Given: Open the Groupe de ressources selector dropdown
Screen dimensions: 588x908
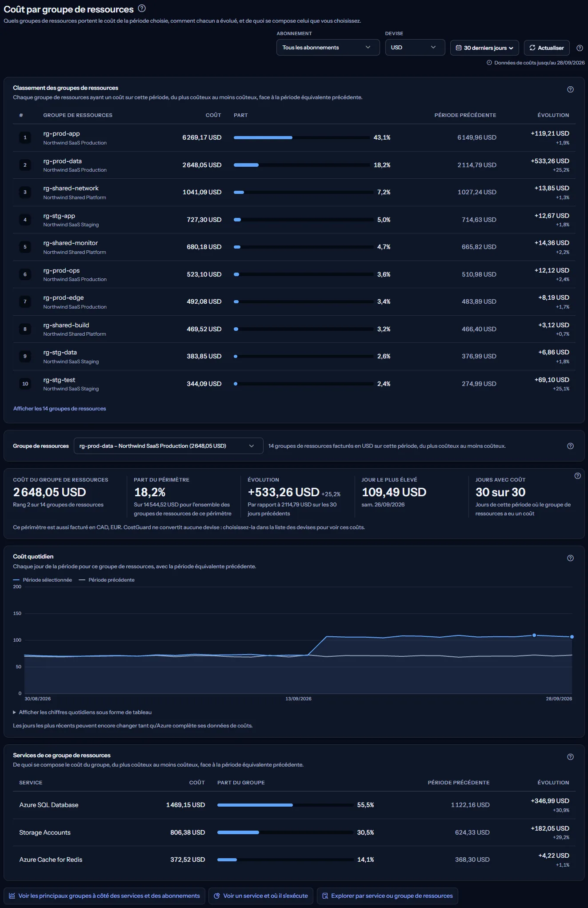Looking at the screenshot, I should (168, 446).
